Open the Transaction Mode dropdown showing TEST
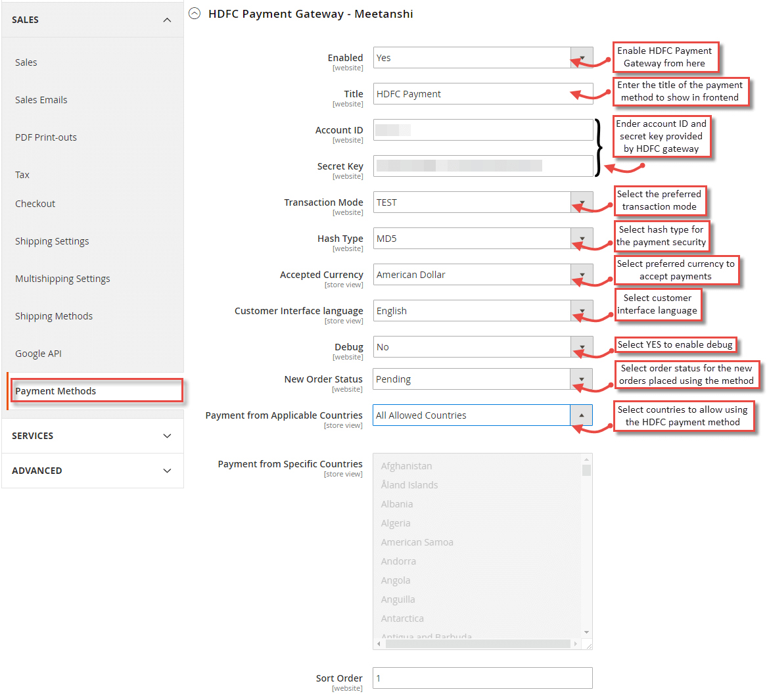This screenshot has height=700, width=767. click(581, 202)
